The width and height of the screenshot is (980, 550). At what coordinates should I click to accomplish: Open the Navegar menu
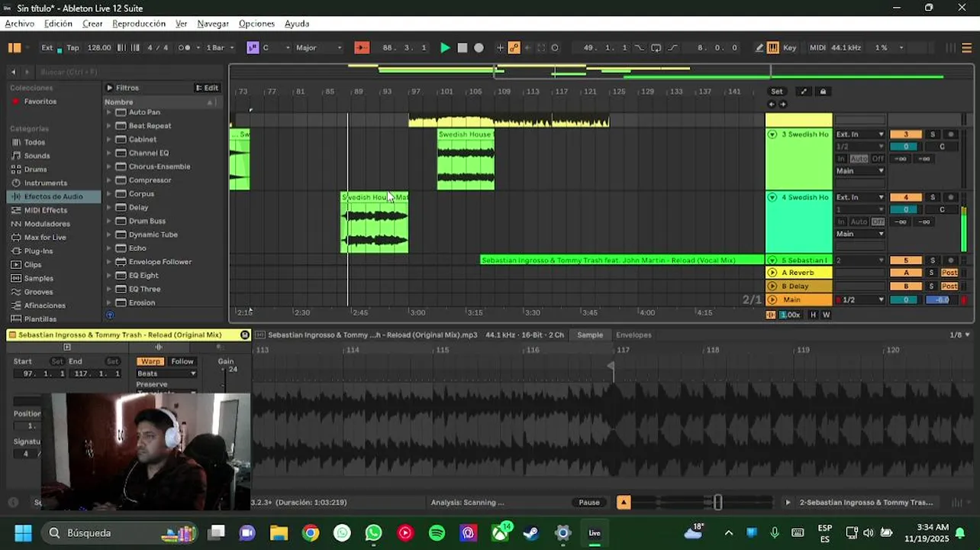[x=213, y=24]
